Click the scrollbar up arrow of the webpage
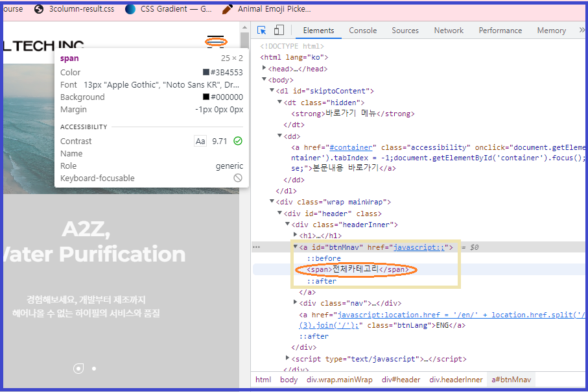588x392 pixels. pos(244,27)
